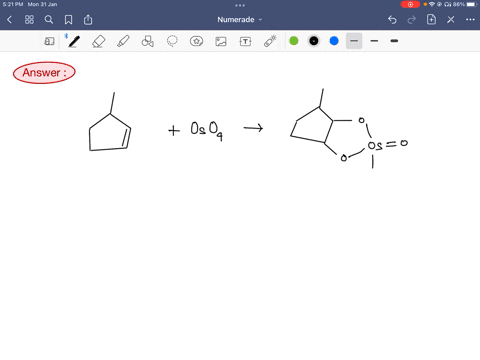Undo the last stroke

(392, 20)
